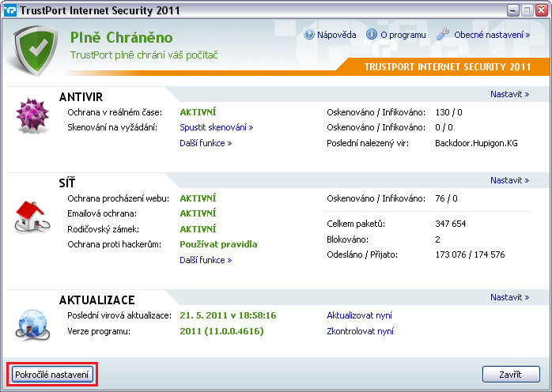Click the last update date 21. 5. 2011
552x392 pixels.
coord(228,315)
